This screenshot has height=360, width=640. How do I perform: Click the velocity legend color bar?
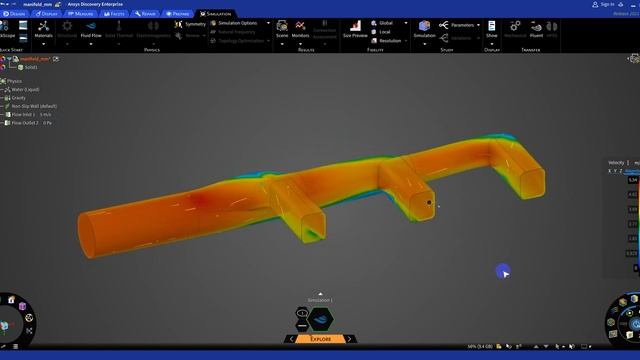pos(638,224)
